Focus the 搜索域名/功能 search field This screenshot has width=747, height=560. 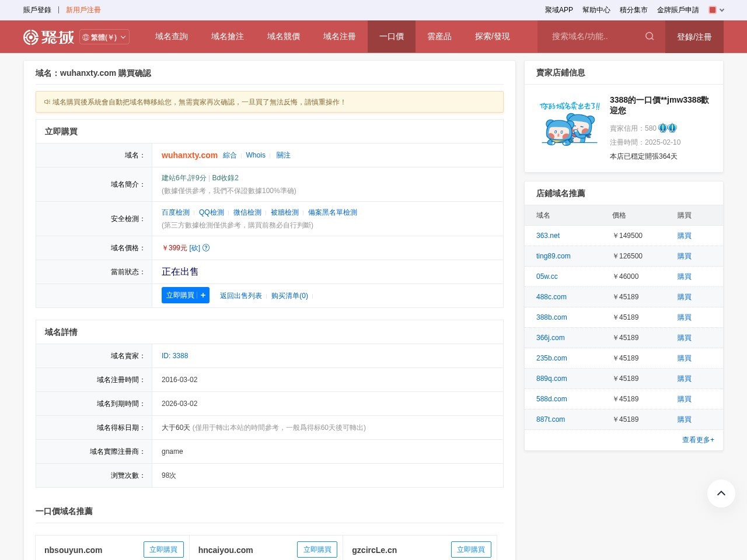594,36
